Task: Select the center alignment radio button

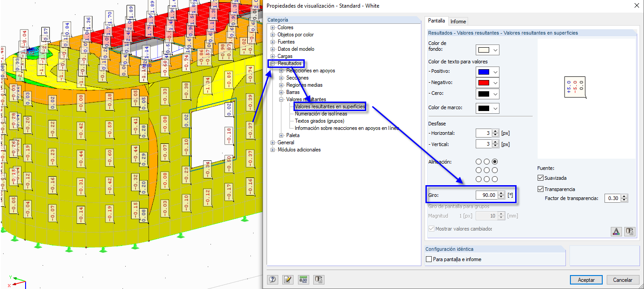Action: point(486,170)
